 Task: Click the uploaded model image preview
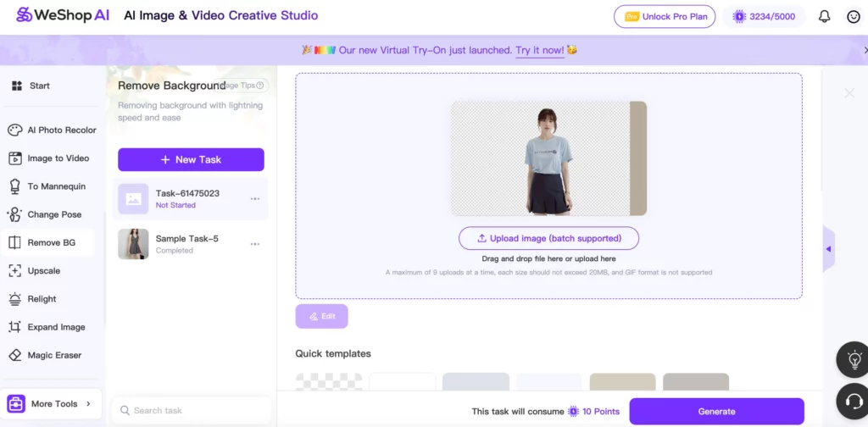548,158
